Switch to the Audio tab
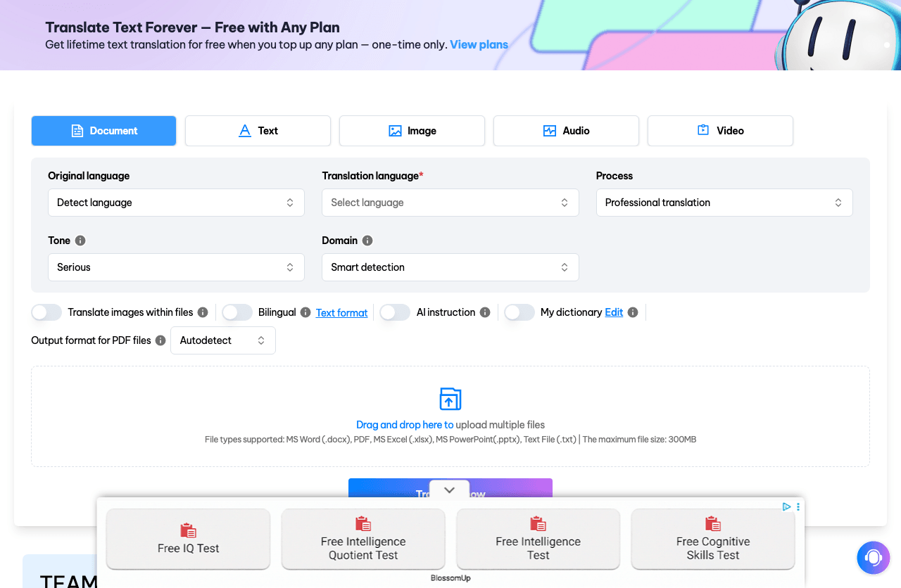The width and height of the screenshot is (901, 588). point(566,131)
